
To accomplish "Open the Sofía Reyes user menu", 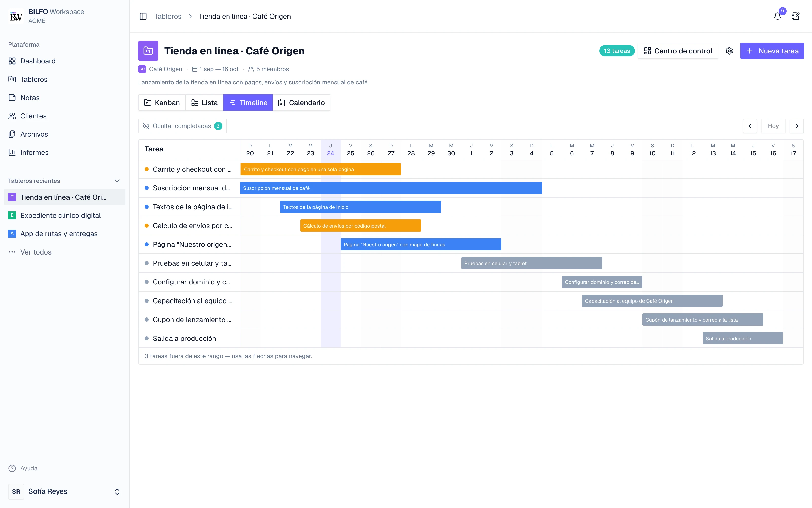I will coord(64,491).
